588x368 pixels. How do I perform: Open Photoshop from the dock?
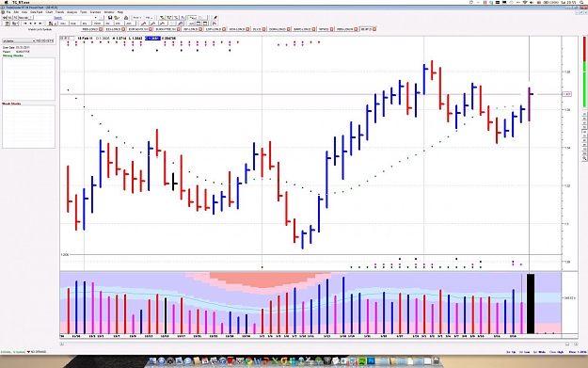tap(371, 360)
